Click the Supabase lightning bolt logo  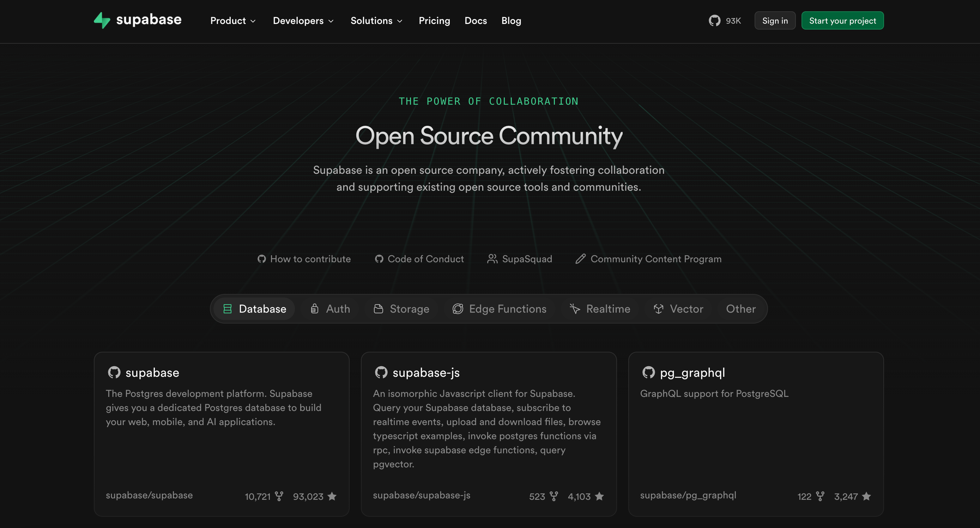(x=102, y=20)
